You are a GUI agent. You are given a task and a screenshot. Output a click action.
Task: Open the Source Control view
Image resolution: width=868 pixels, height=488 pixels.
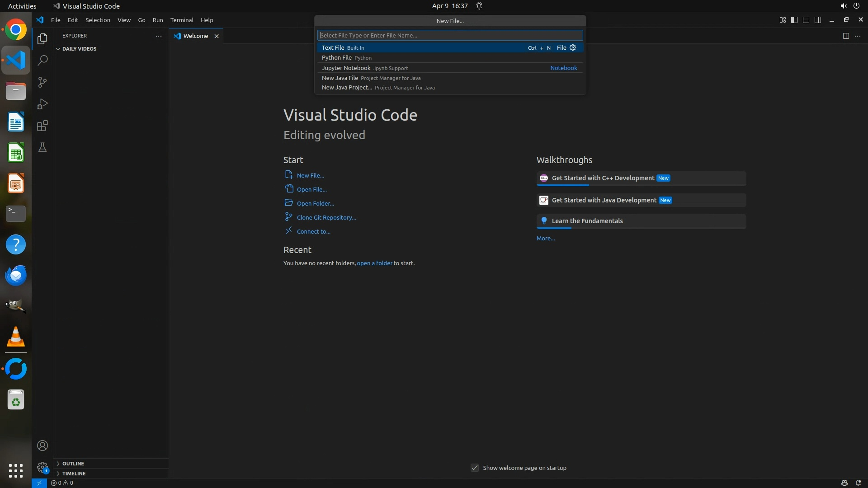42,82
